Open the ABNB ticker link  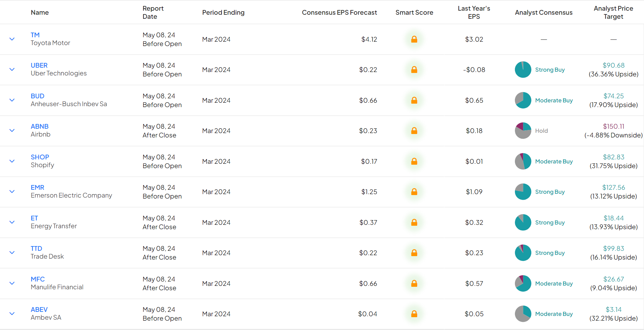coord(39,126)
